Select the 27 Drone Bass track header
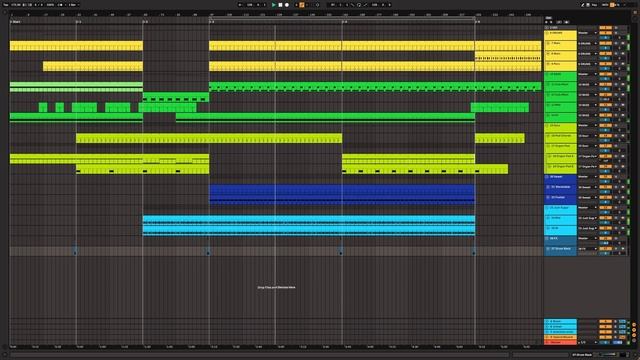The image size is (640, 360). click(560, 251)
